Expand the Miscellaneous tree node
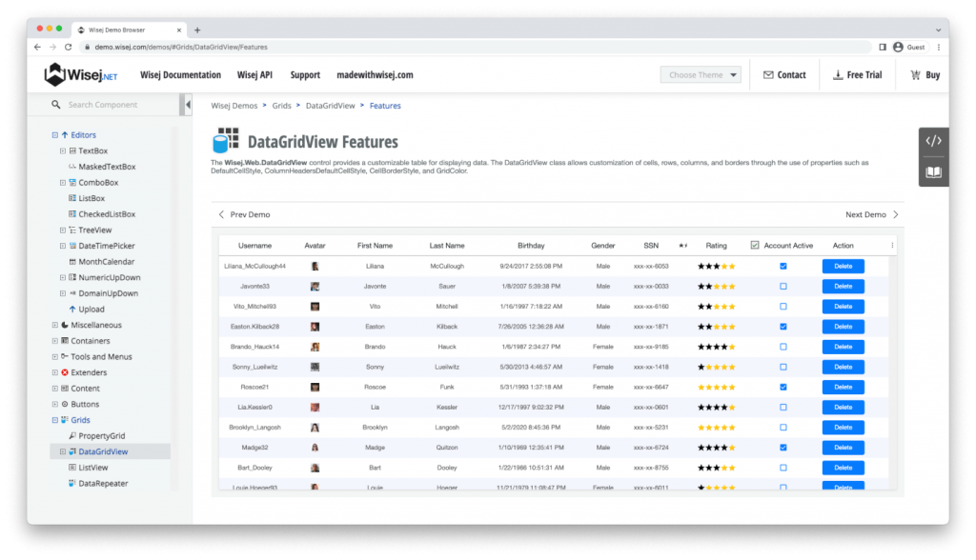Image resolution: width=976 pixels, height=560 pixels. pyautogui.click(x=54, y=326)
